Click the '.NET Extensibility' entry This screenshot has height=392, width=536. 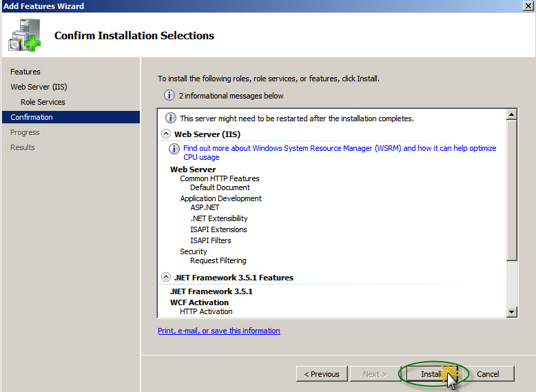tap(219, 218)
